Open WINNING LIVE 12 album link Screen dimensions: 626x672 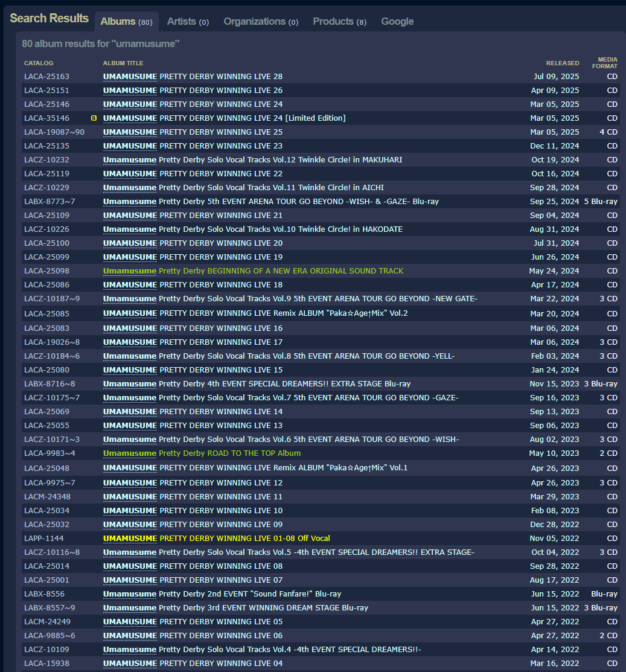(x=193, y=483)
